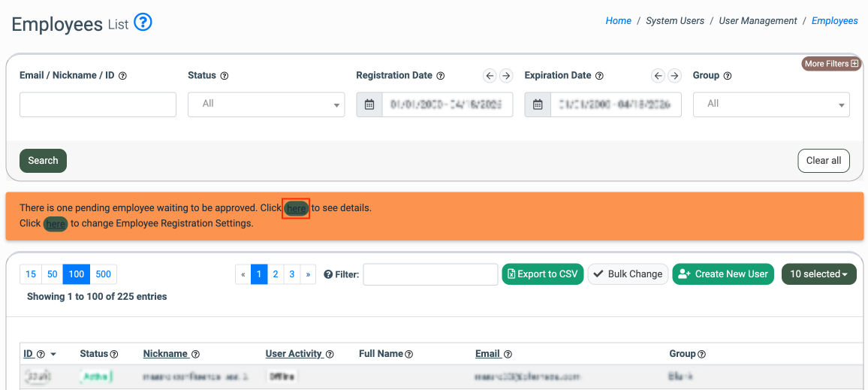Open the Status dropdown
The height and width of the screenshot is (390, 868).
coord(266,104)
